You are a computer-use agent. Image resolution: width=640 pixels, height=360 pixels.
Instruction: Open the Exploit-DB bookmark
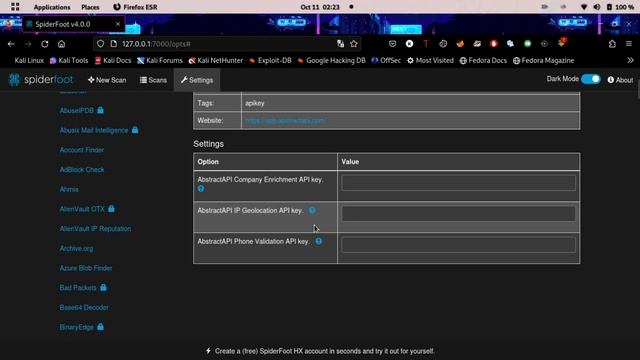(x=270, y=60)
